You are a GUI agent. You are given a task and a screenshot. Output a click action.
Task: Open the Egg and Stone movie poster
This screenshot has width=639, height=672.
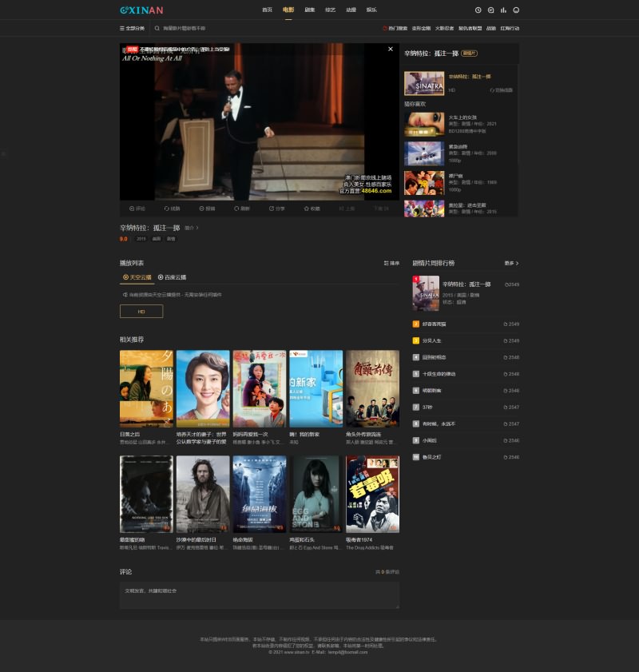point(316,494)
